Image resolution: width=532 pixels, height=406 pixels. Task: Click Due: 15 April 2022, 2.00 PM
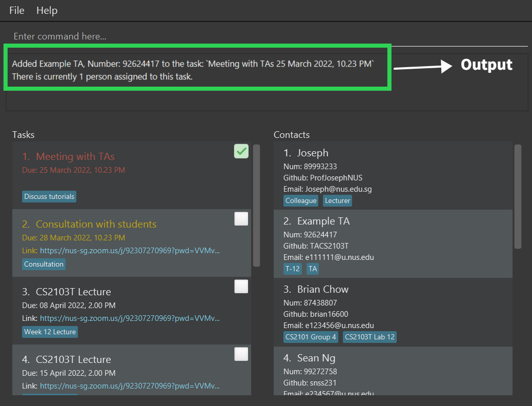pyautogui.click(x=69, y=373)
